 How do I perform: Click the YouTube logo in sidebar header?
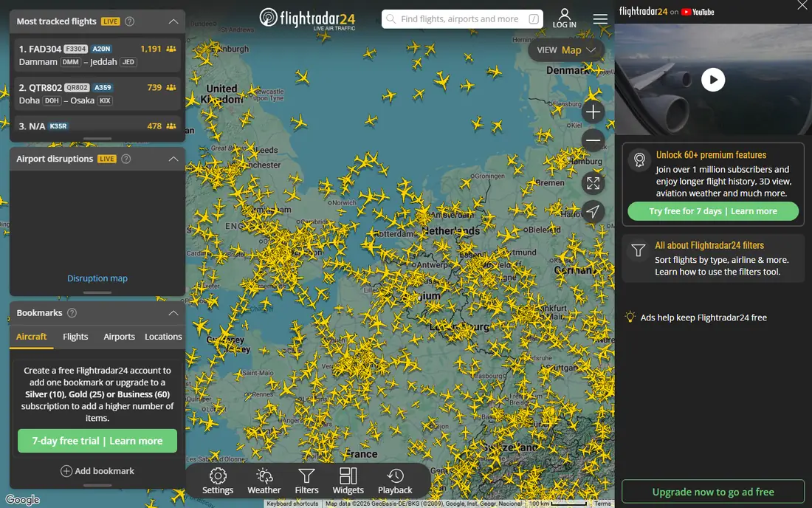coord(698,12)
